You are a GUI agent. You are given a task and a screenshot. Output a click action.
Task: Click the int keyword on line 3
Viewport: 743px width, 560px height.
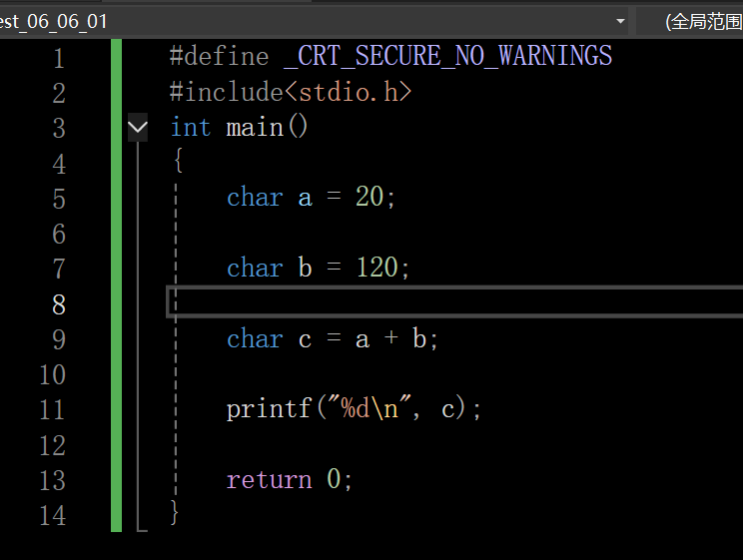[191, 127]
